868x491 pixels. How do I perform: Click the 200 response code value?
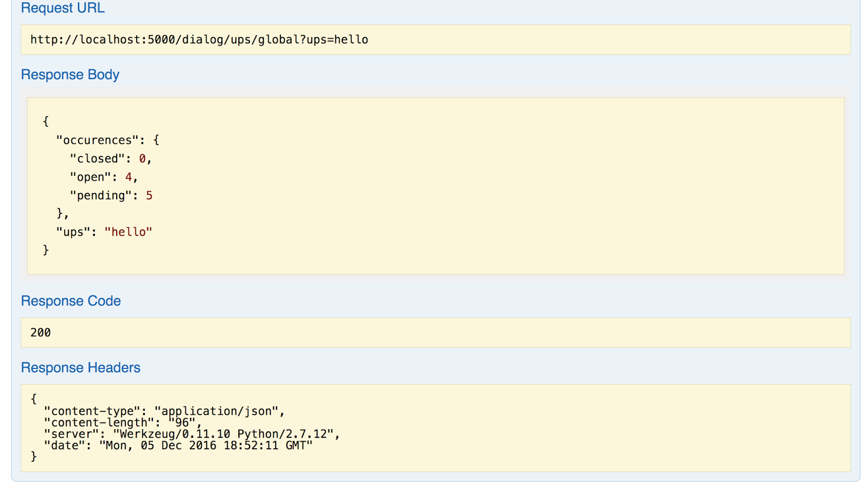pyautogui.click(x=40, y=333)
